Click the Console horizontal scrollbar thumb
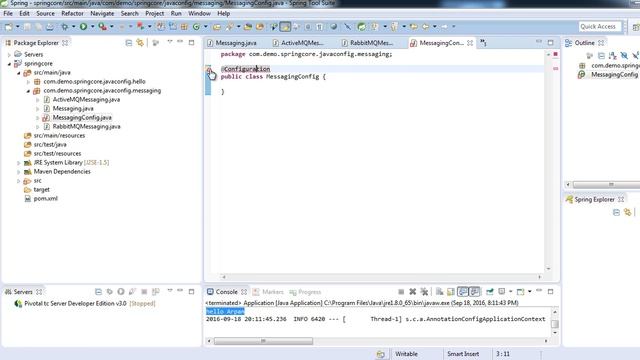 point(263,341)
